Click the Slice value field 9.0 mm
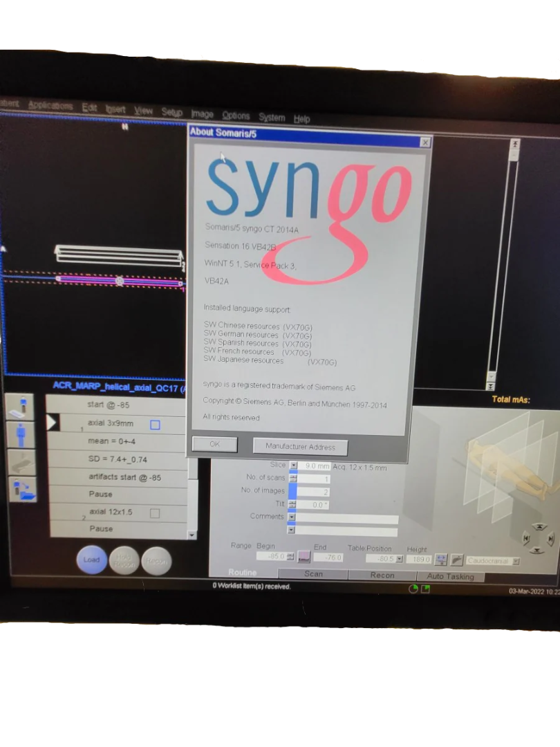The height and width of the screenshot is (747, 560). pyautogui.click(x=315, y=466)
